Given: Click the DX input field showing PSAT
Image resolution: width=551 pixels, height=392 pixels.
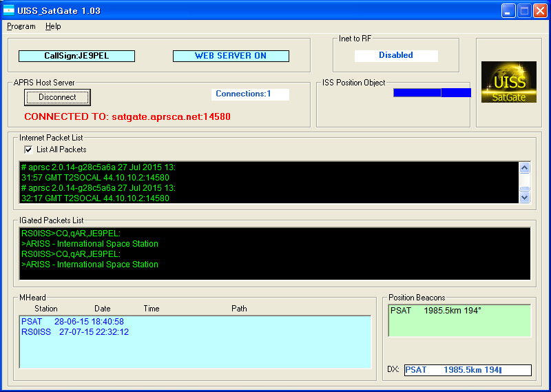Looking at the screenshot, I should pyautogui.click(x=468, y=370).
